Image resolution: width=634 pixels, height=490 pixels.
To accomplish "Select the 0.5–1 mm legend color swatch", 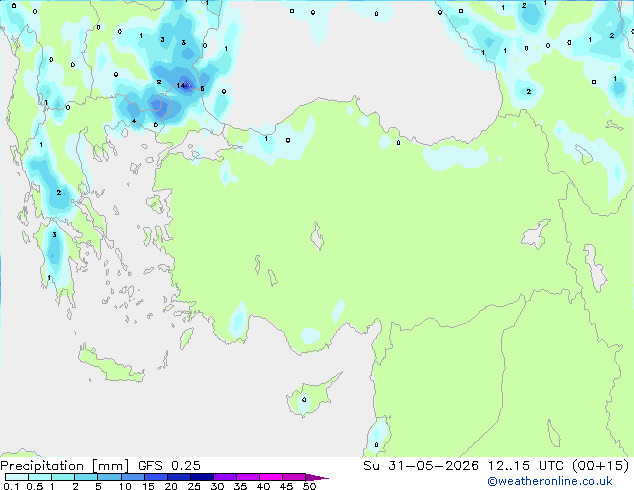I will pos(40,477).
